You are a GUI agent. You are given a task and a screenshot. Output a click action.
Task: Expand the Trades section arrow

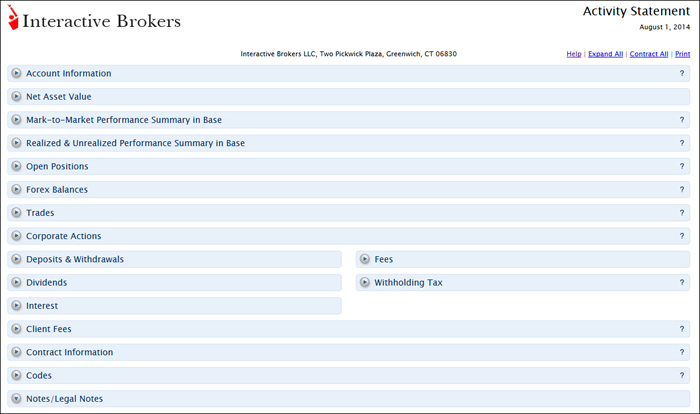pyautogui.click(x=16, y=212)
